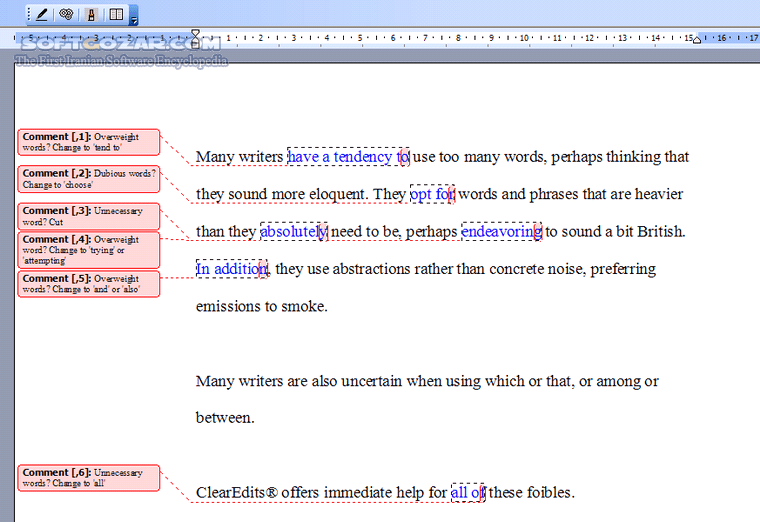Click the highlighted phrase 'opt for'

point(432,194)
